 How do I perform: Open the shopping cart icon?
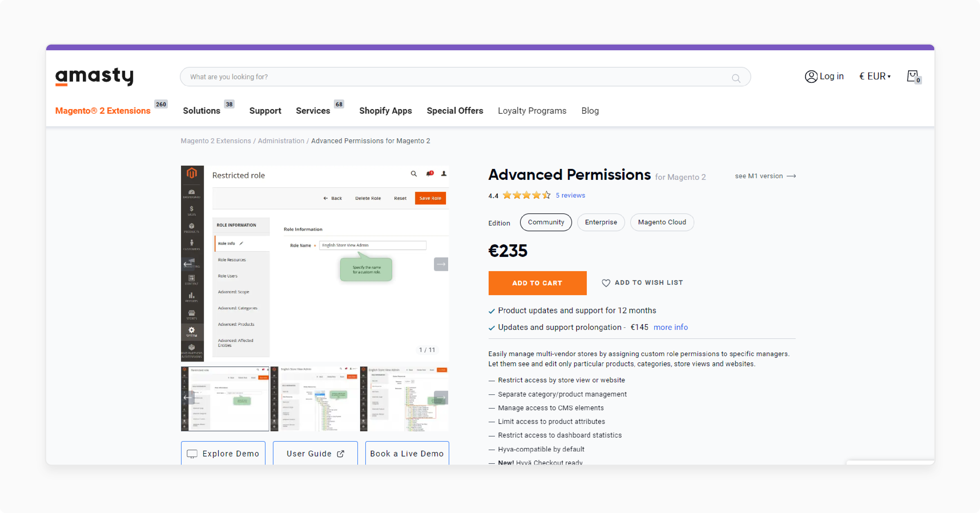point(914,77)
